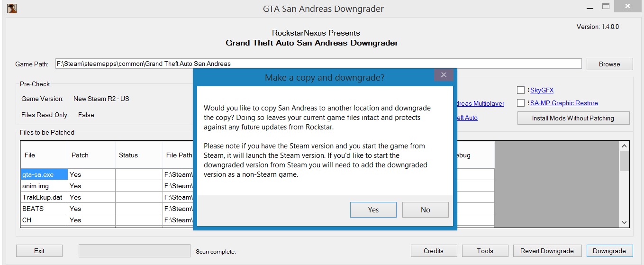Select the TrakLkup.dat file row
Viewport: 644px width, 265px height.
[44, 197]
